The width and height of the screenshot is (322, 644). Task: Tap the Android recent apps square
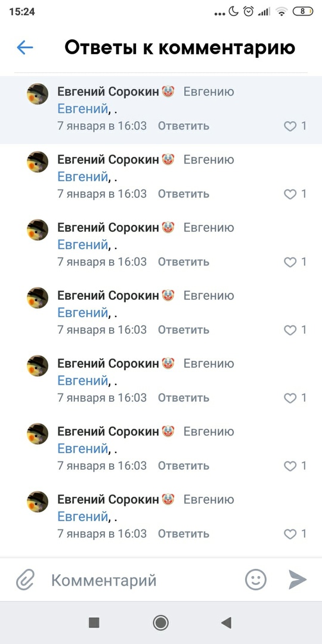[x=94, y=623]
